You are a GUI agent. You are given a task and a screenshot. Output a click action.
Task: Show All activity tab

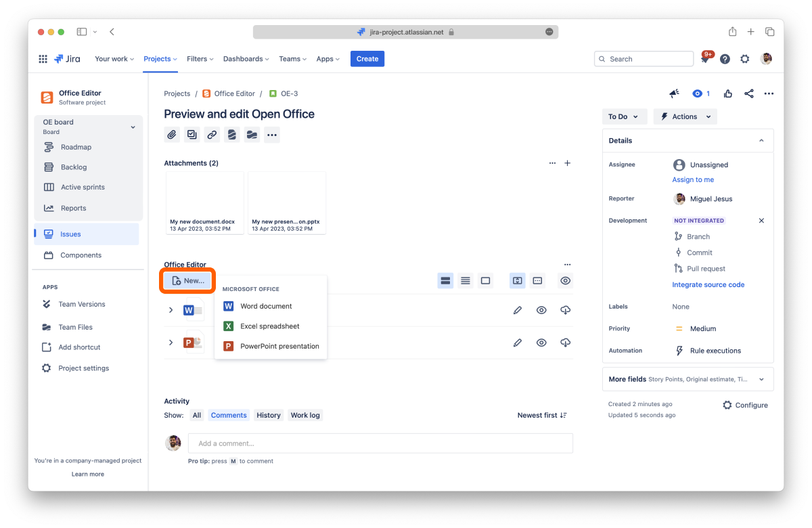197,415
